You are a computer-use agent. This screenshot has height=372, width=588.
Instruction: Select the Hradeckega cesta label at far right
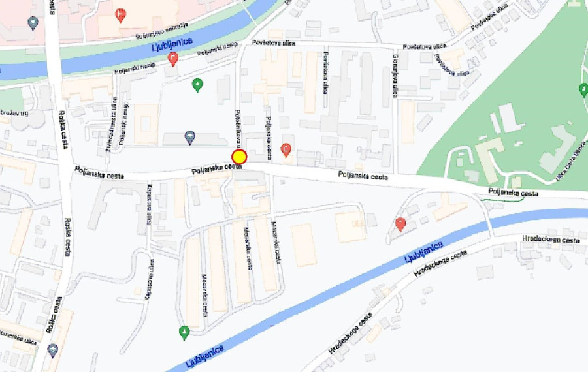(551, 240)
